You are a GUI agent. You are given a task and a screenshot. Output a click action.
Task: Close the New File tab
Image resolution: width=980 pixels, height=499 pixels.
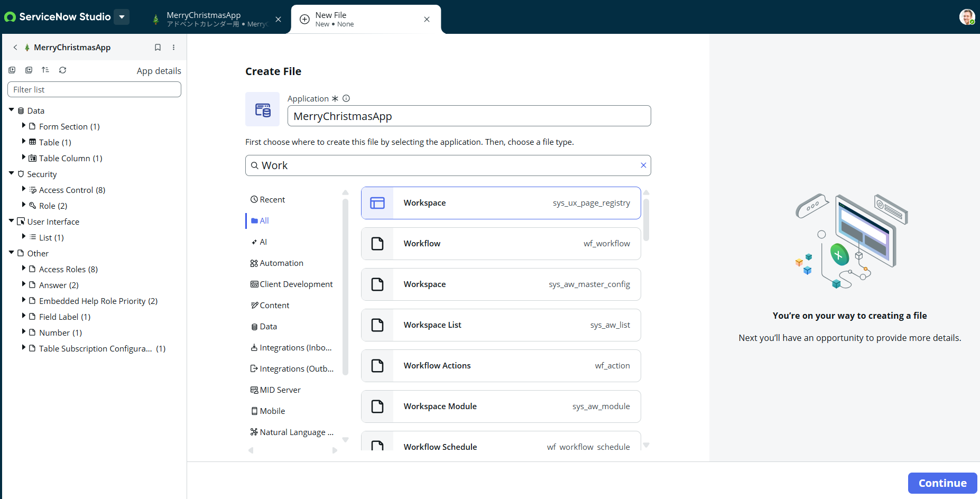pos(427,19)
